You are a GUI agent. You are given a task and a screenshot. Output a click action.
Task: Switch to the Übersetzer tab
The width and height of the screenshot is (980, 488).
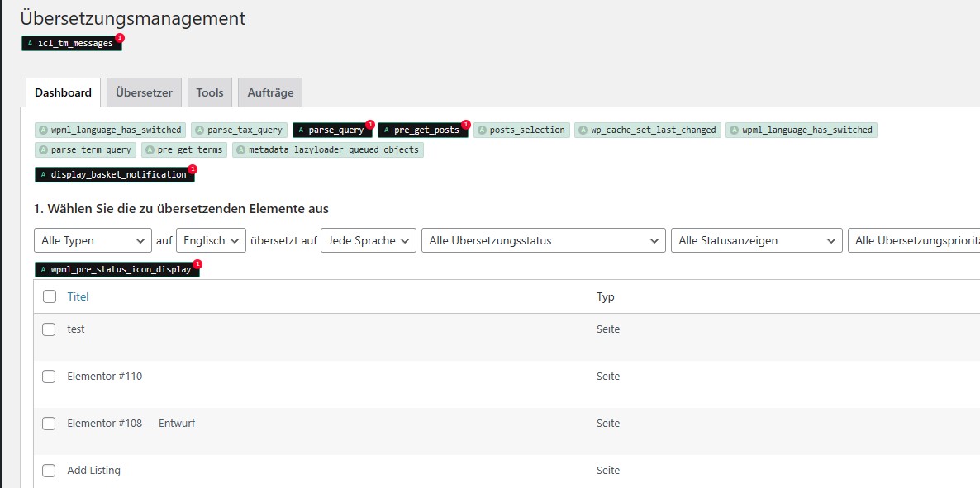click(144, 92)
